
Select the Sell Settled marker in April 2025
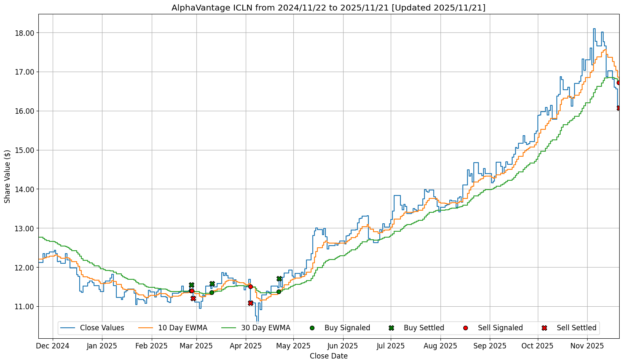(x=250, y=303)
